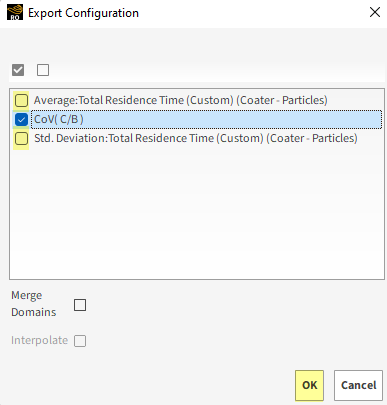Confirm export with the OK button
The height and width of the screenshot is (405, 387).
[x=309, y=385]
